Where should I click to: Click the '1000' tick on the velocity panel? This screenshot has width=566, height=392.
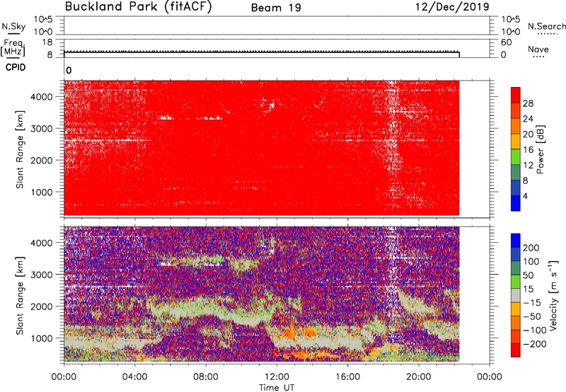[x=42, y=338]
